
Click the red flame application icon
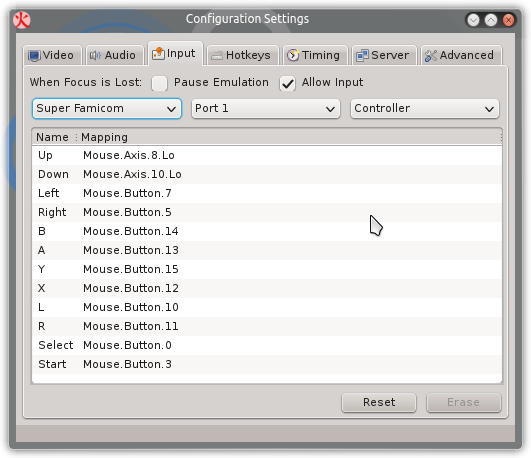coord(22,20)
